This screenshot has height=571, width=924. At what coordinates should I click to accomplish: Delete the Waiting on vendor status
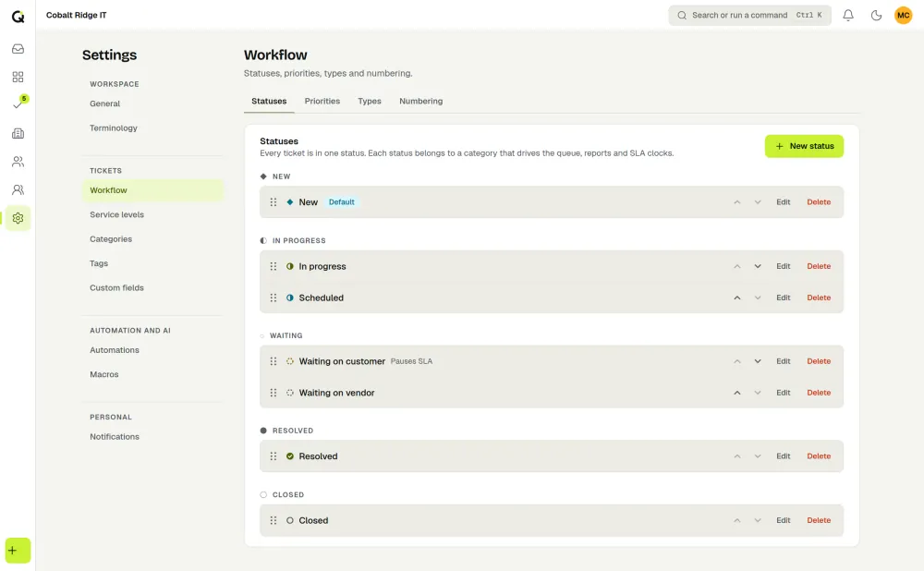tap(819, 393)
